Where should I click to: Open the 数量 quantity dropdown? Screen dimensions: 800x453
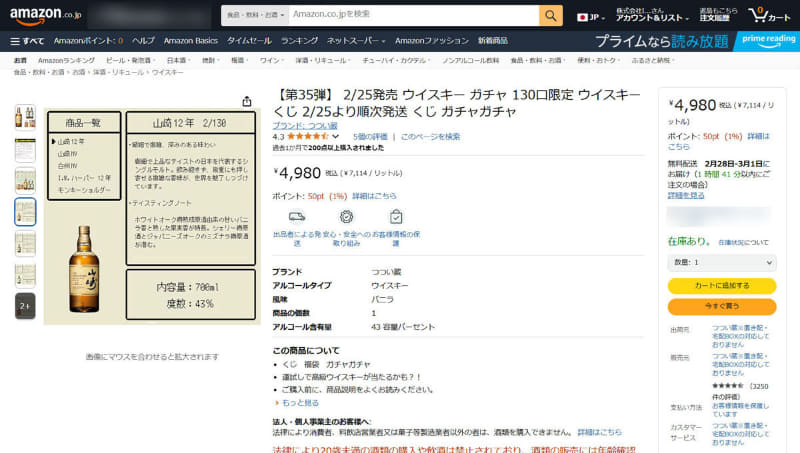[x=721, y=262]
